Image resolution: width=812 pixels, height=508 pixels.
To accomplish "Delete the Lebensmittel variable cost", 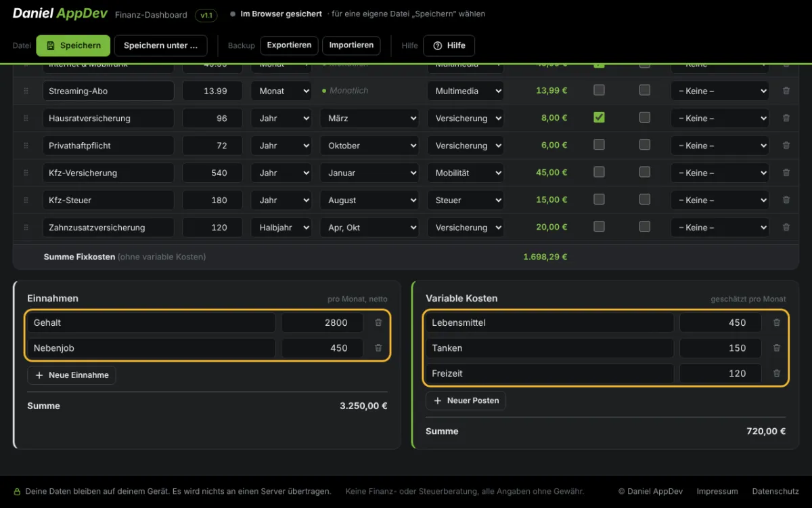I will 776,322.
